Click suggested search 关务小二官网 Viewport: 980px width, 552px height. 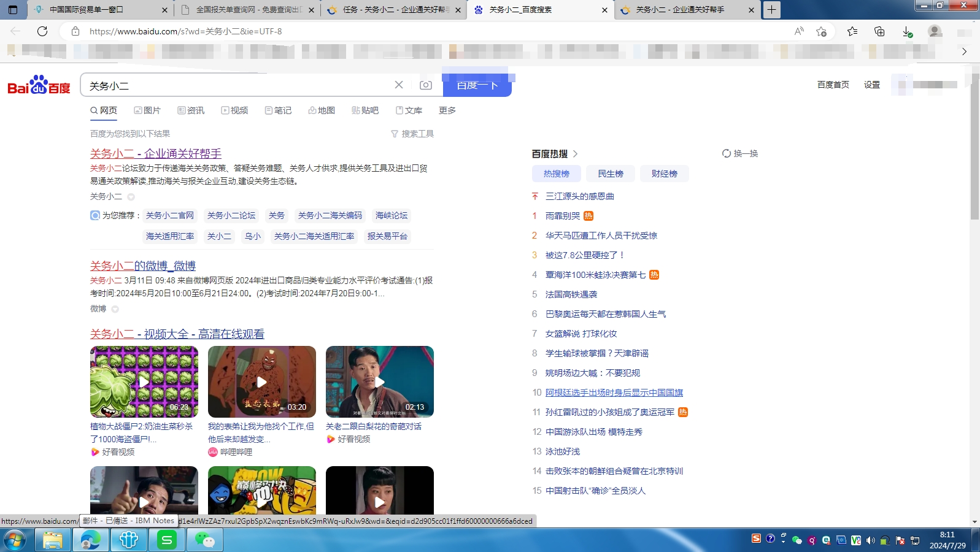click(170, 215)
